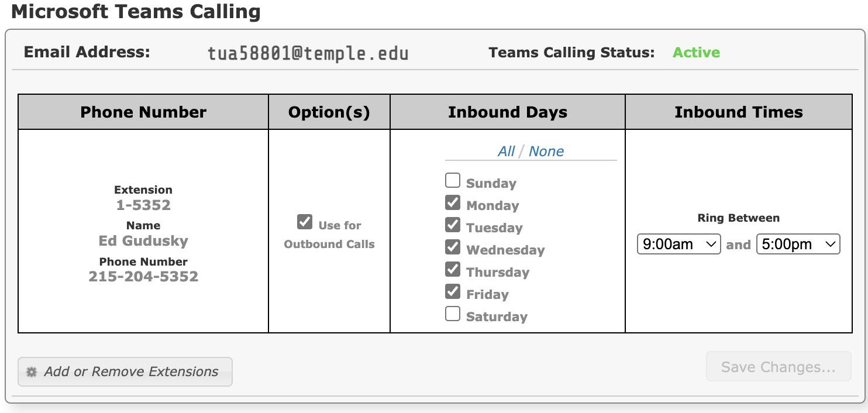The image size is (868, 413).
Task: Toggle Use for Outbound Calls checkbox
Action: pyautogui.click(x=305, y=222)
